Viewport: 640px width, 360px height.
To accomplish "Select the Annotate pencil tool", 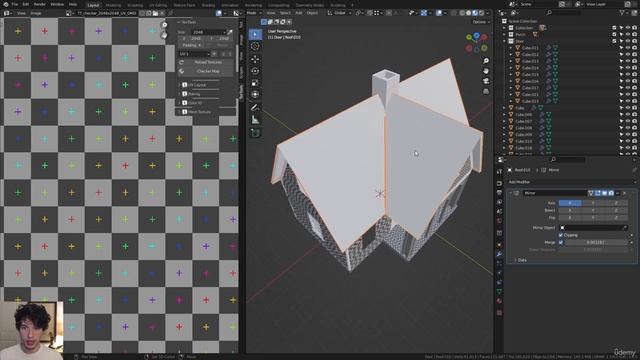I will [x=255, y=107].
